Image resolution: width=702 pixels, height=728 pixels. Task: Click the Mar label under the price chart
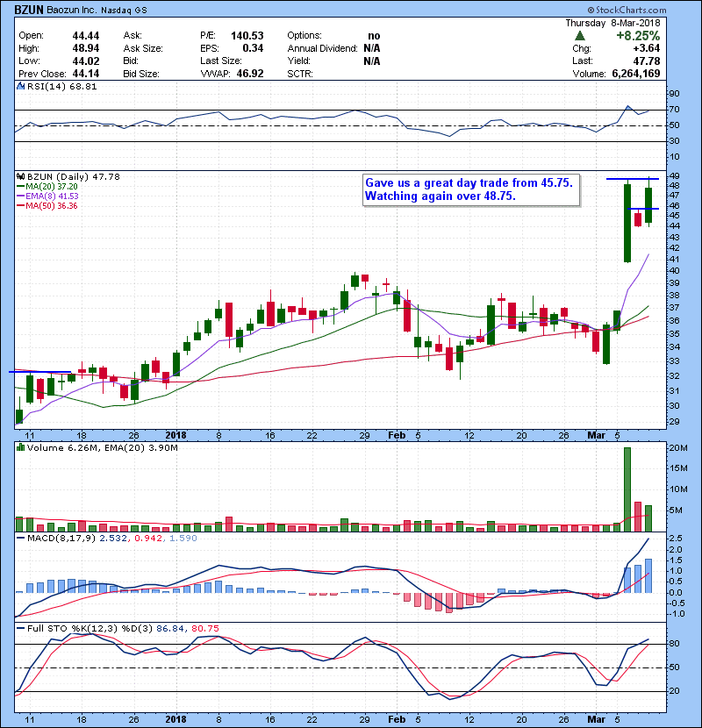(x=596, y=436)
